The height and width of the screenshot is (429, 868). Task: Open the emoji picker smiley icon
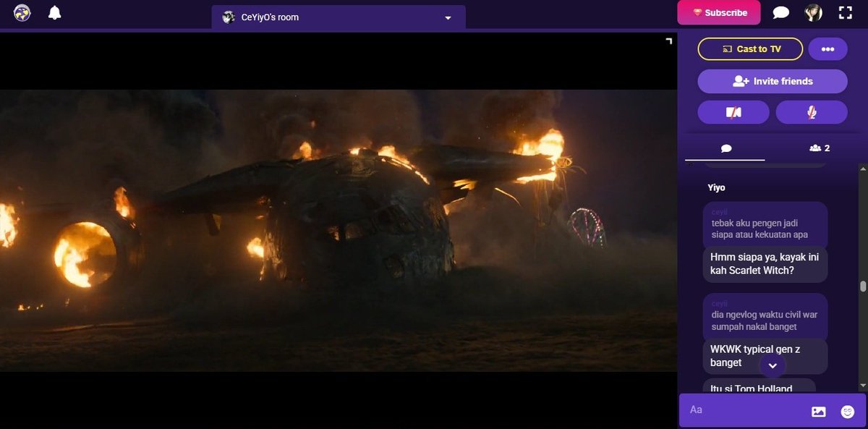click(x=847, y=411)
